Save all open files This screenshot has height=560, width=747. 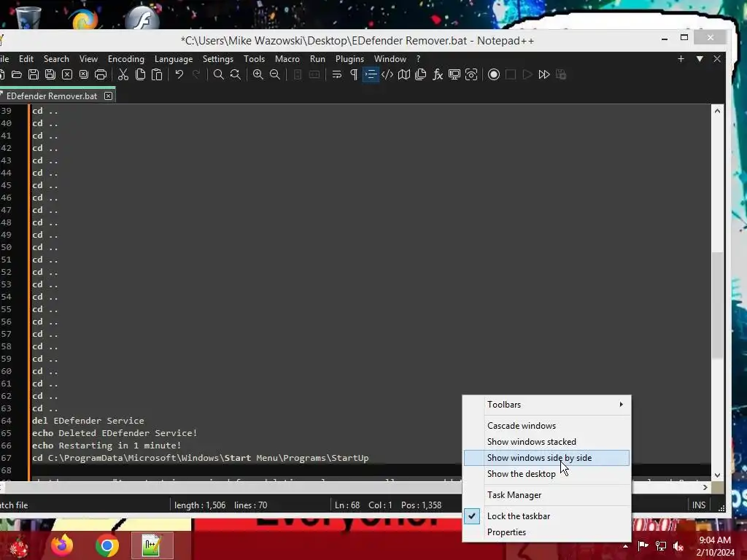tap(50, 75)
